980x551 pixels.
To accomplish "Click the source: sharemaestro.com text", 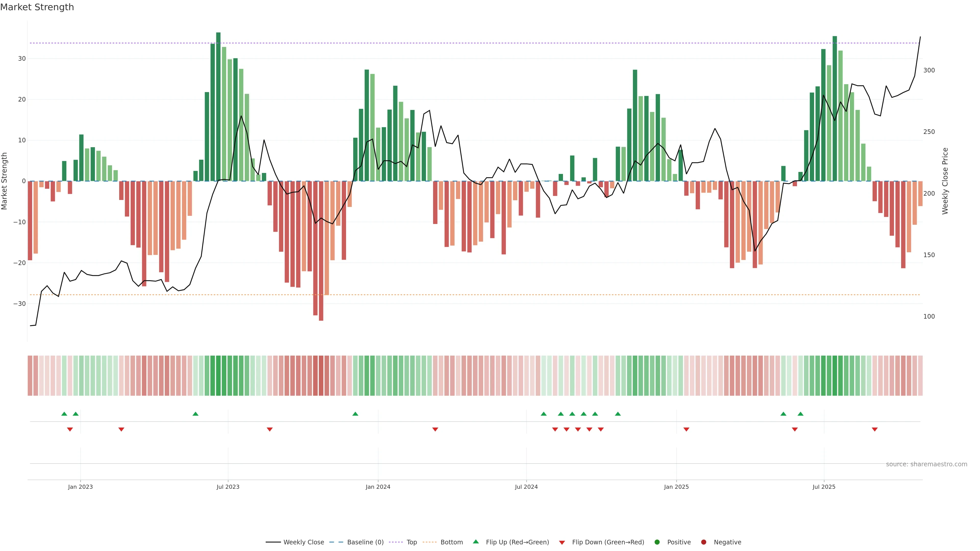I will [x=926, y=464].
